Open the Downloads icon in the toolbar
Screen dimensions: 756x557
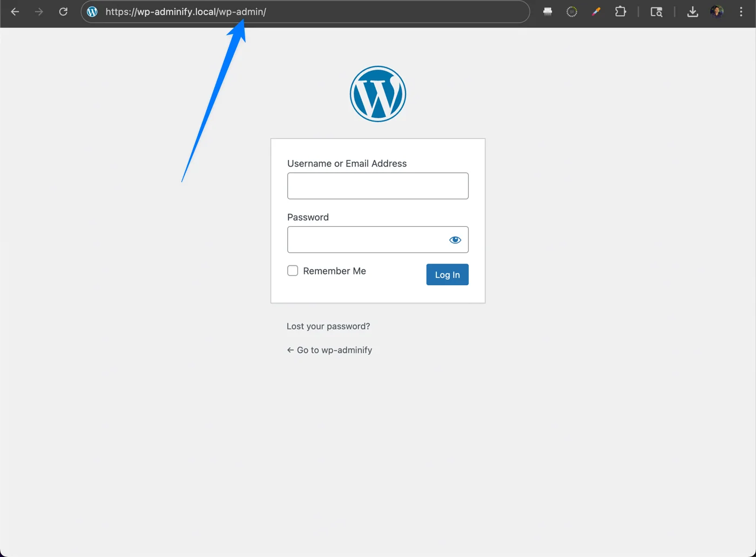pos(692,11)
